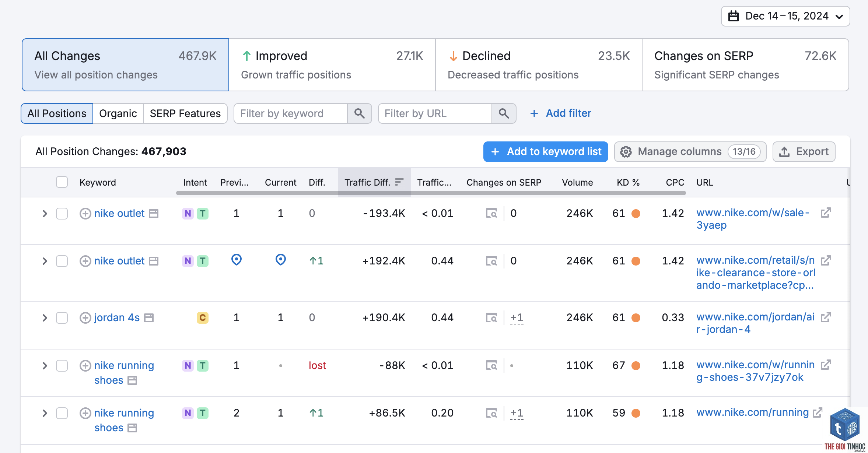Click plus icon beside nike running shoes -88K
Viewport: 868px width, 453px height.
85,366
